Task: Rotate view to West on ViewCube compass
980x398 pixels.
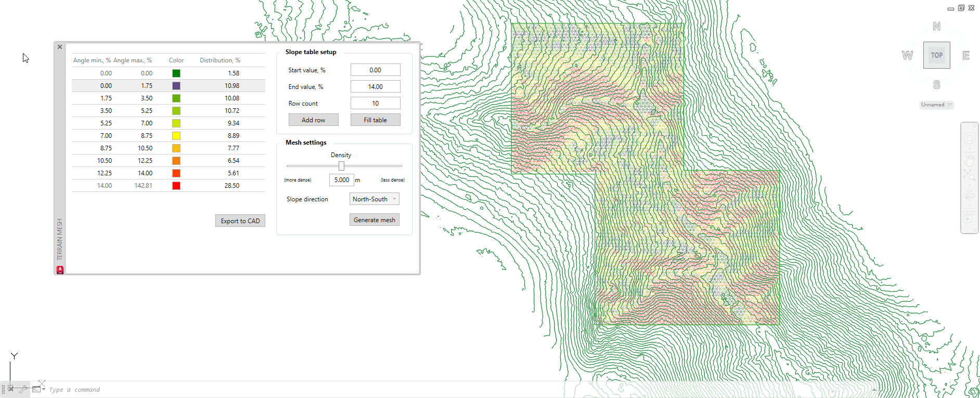Action: (x=907, y=55)
